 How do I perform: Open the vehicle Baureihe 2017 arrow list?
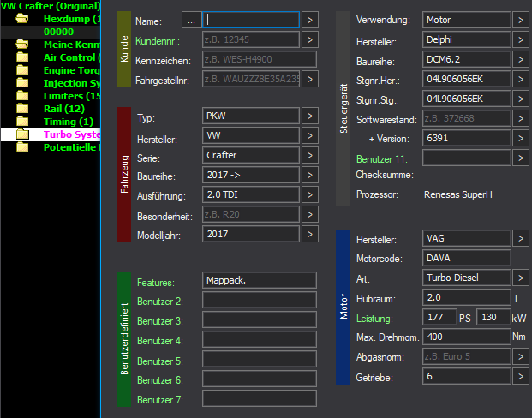click(x=310, y=175)
